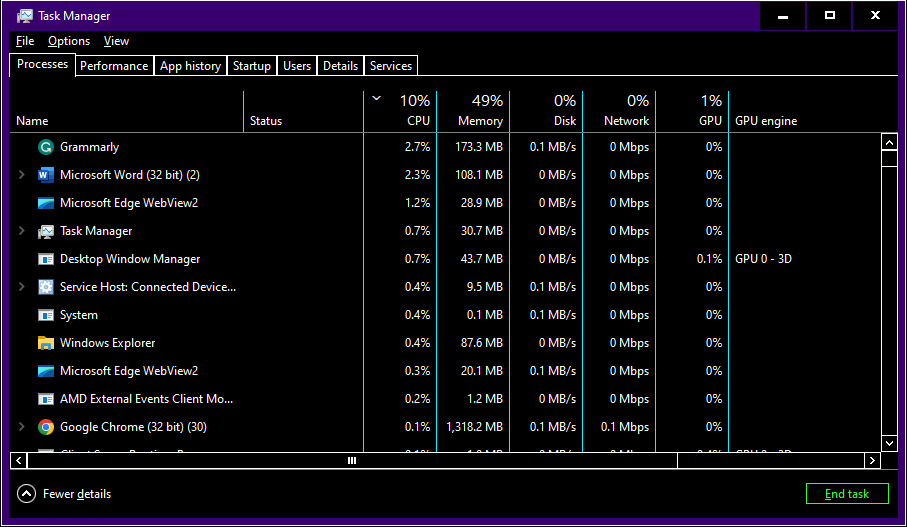Viewport: 907px width, 527px height.
Task: Click the Windows Explorer folder icon
Action: (46, 343)
